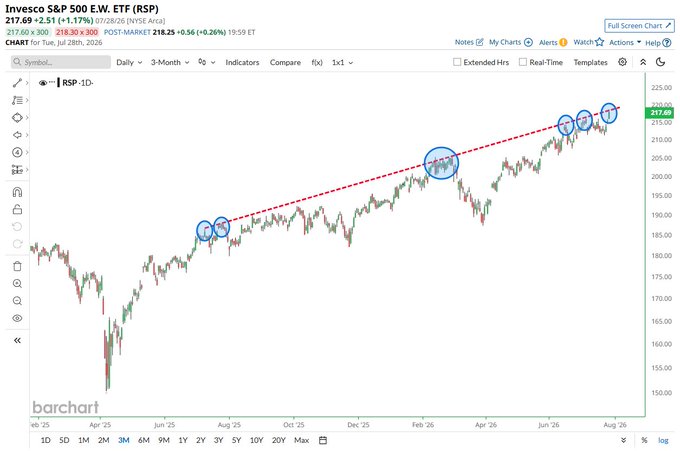Viewport: 680px width, 451px height.
Task: Select the 1M time range
Action: point(84,440)
